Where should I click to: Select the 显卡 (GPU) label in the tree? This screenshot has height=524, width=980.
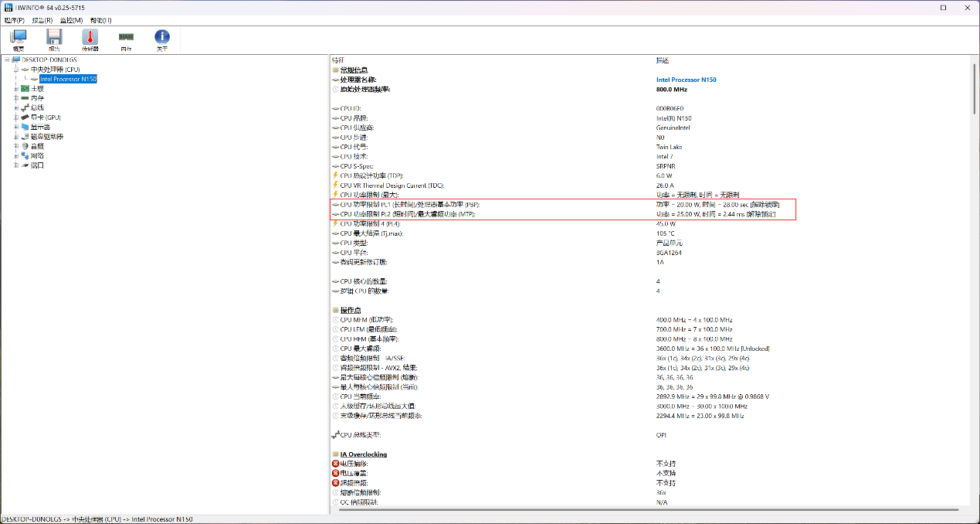click(x=46, y=117)
